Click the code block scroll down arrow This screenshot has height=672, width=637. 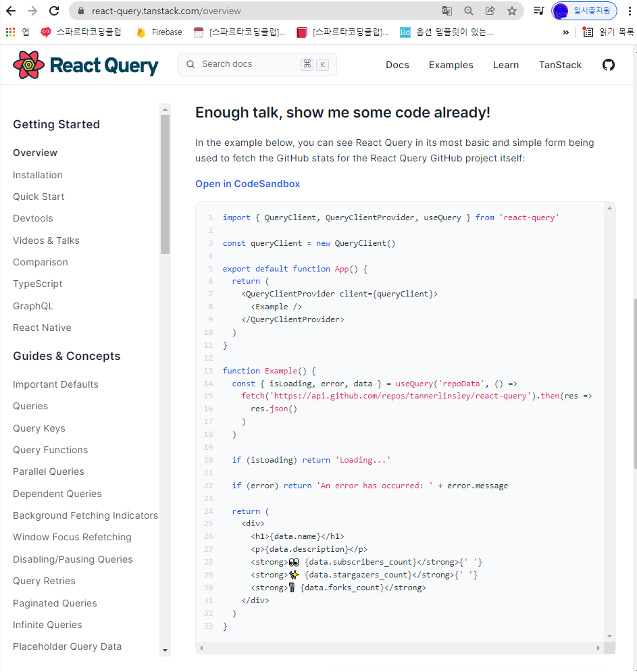(609, 636)
